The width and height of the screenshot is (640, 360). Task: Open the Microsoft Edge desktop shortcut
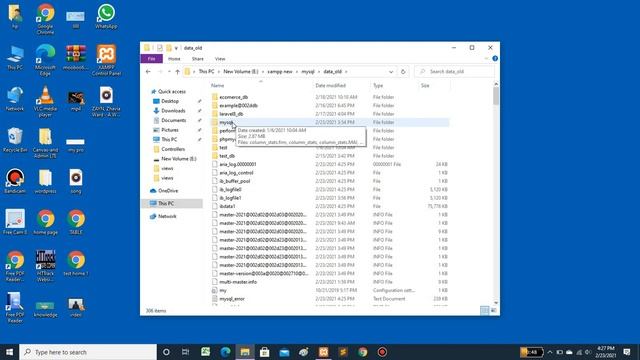tap(45, 60)
